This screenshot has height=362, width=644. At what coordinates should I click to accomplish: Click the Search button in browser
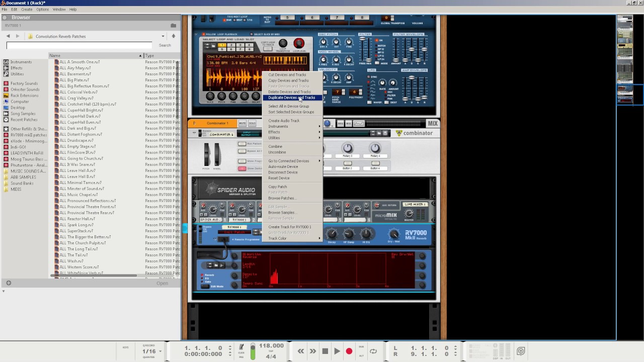165,45
